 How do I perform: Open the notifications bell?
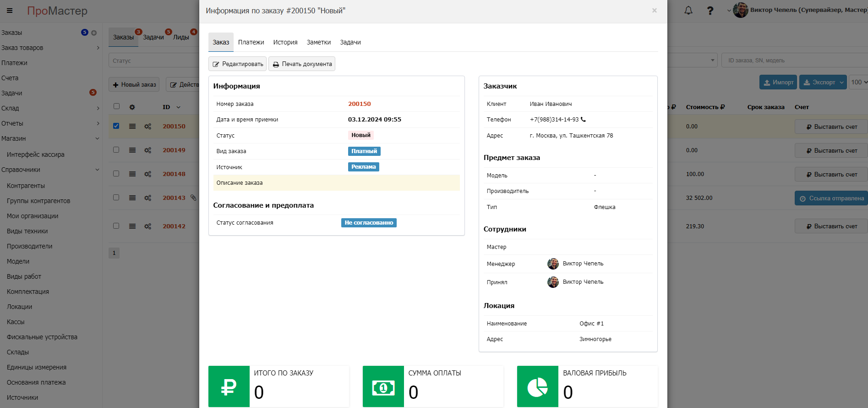[x=688, y=11]
